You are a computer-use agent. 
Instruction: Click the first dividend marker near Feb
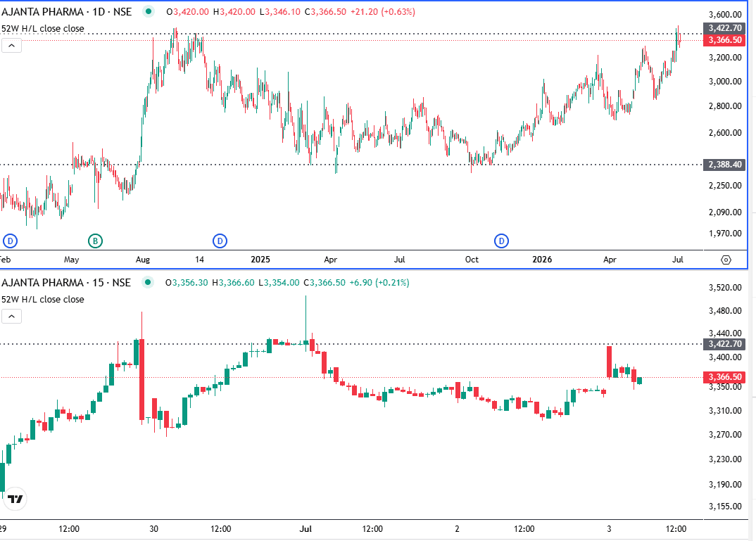[x=10, y=241]
